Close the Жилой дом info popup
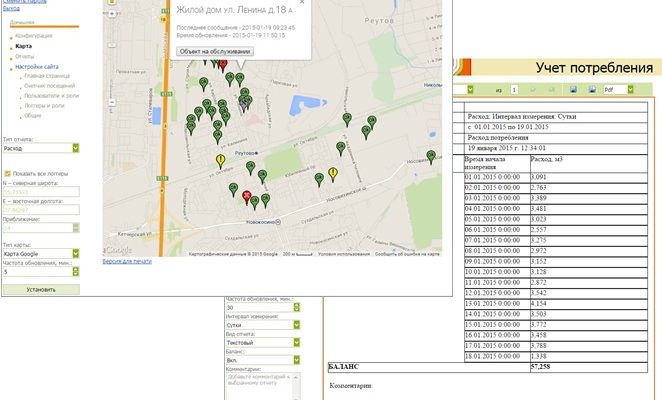 (x=302, y=2)
